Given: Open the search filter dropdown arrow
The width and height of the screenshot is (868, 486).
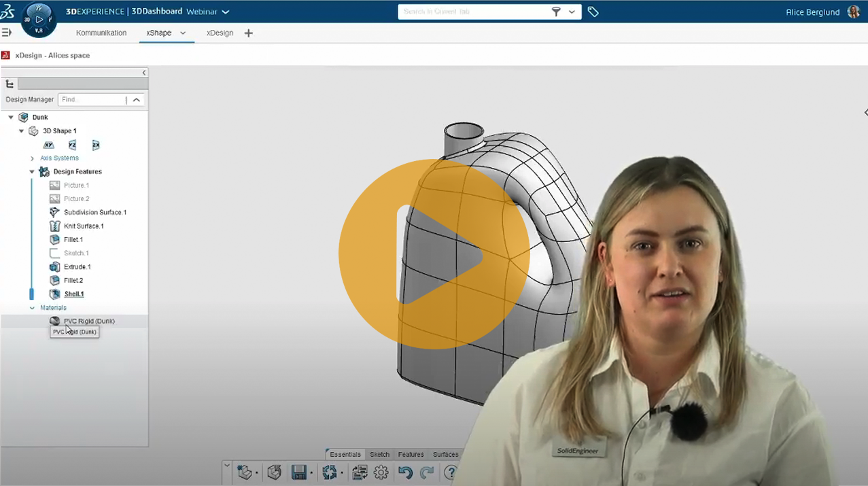Looking at the screenshot, I should pos(572,12).
